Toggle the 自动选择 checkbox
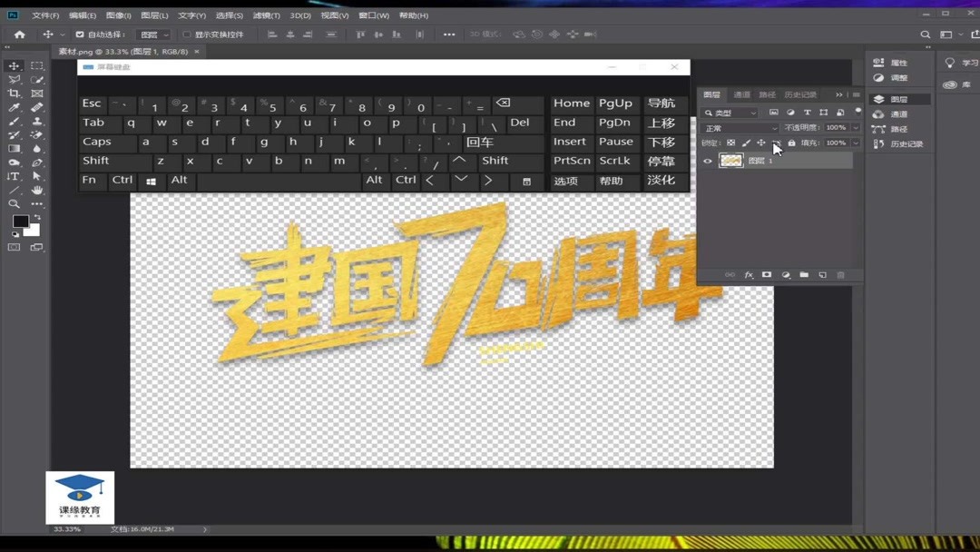 pyautogui.click(x=80, y=34)
